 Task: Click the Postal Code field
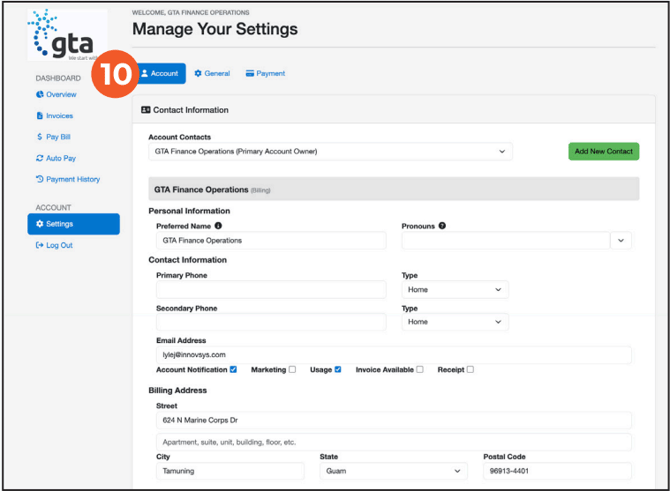point(557,471)
